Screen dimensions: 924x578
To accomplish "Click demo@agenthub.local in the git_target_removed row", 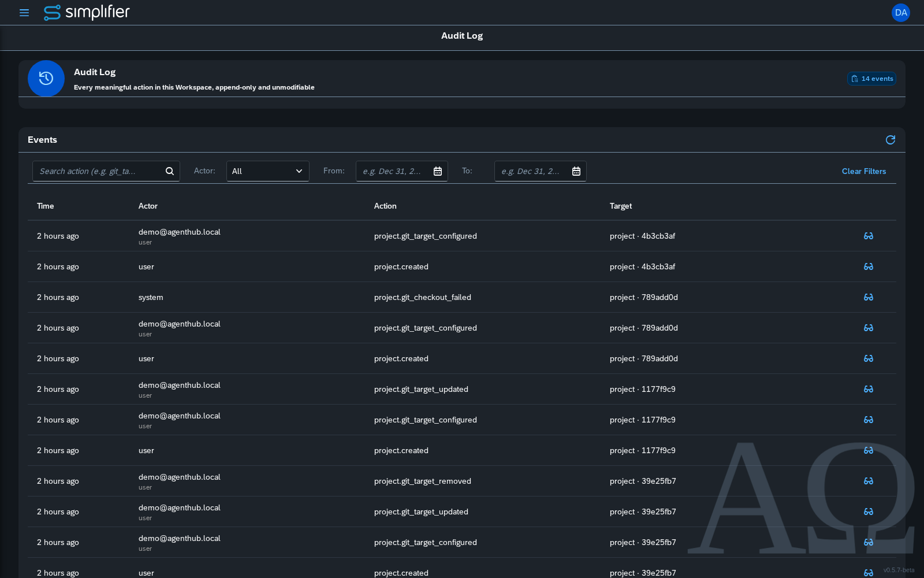I will tap(180, 477).
